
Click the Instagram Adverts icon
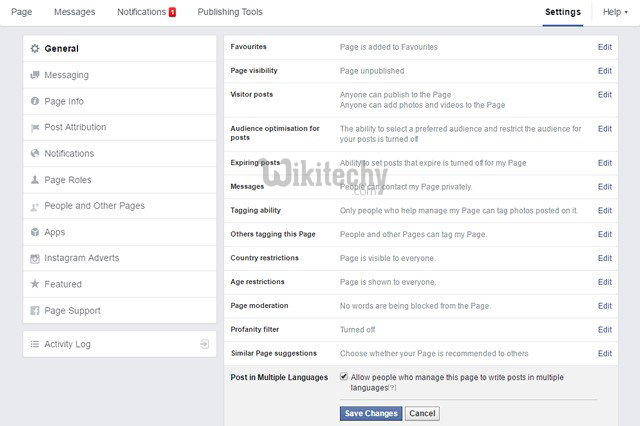(35, 258)
